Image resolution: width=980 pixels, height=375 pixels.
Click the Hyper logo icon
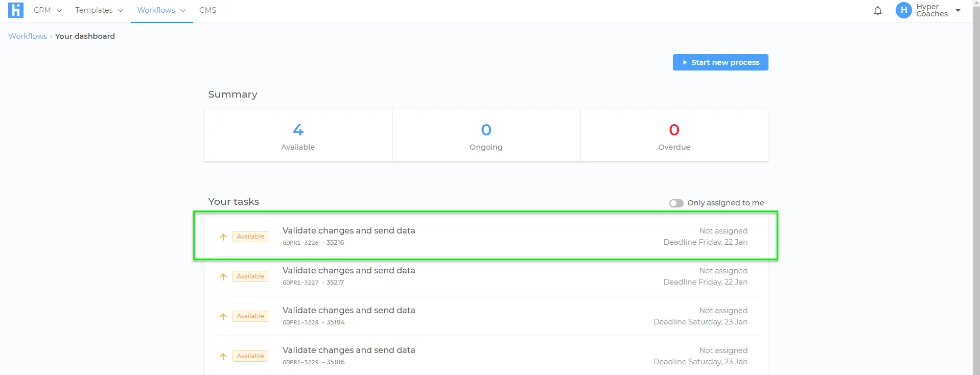pyautogui.click(x=16, y=10)
